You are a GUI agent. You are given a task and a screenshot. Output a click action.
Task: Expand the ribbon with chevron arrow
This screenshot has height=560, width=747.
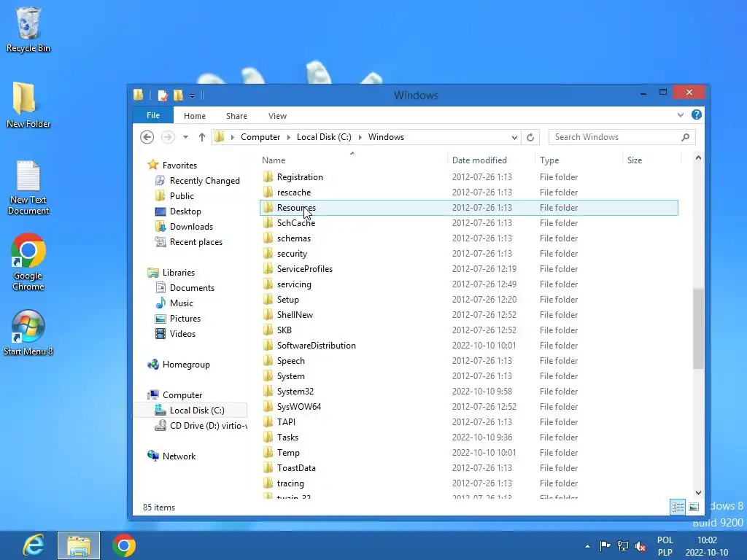click(681, 114)
